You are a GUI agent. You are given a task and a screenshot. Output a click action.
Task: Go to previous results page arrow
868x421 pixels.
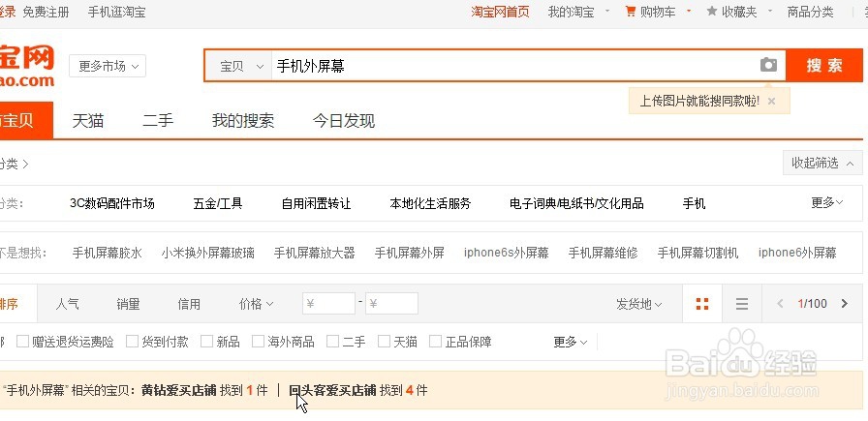coord(781,303)
